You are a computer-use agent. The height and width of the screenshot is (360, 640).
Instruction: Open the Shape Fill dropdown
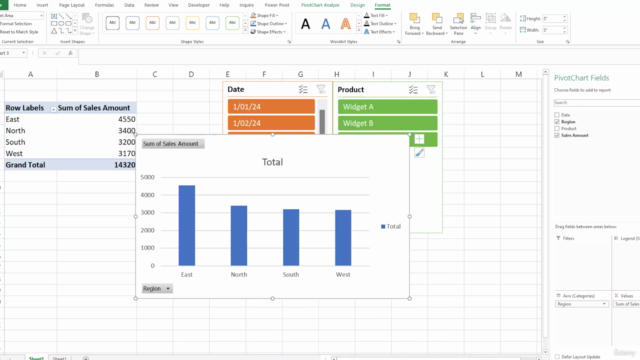[x=264, y=16]
